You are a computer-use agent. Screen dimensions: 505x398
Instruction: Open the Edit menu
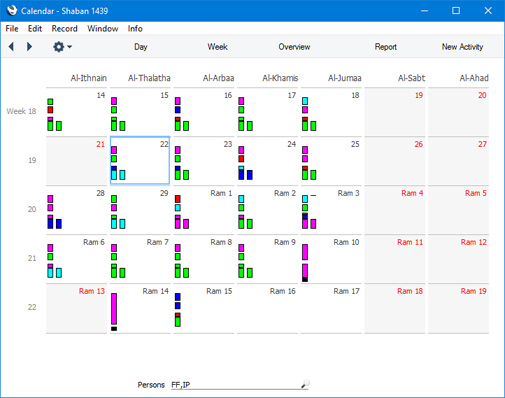(x=35, y=29)
